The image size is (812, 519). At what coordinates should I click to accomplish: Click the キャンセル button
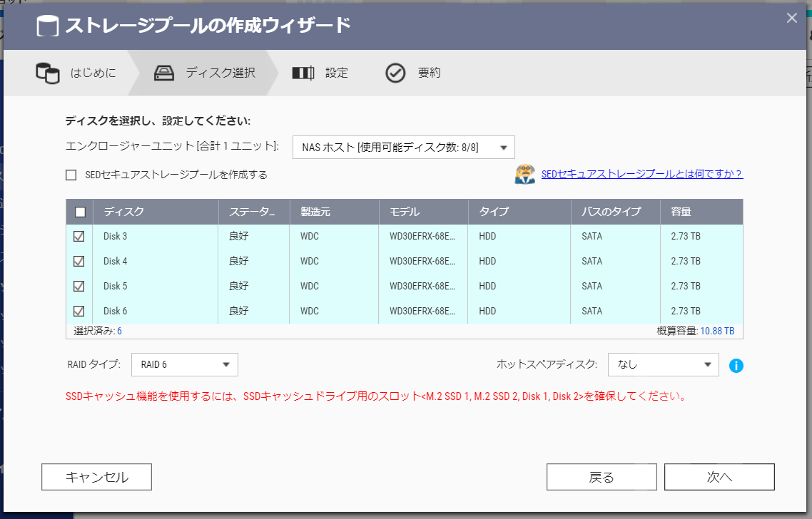96,477
